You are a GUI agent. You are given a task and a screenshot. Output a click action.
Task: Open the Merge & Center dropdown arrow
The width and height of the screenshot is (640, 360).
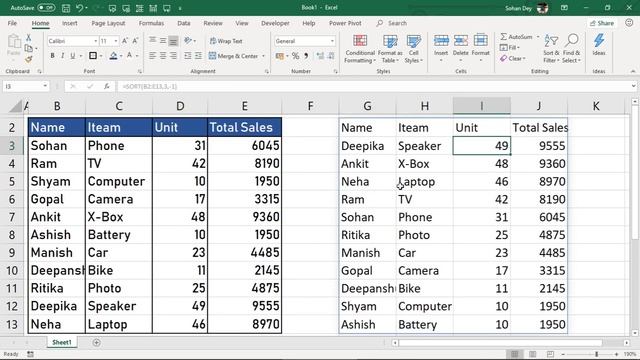[263, 56]
